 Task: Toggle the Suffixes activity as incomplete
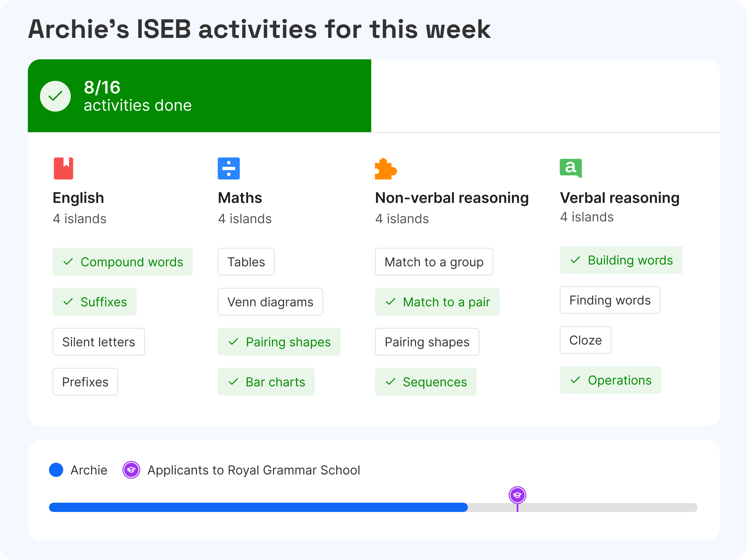94,302
